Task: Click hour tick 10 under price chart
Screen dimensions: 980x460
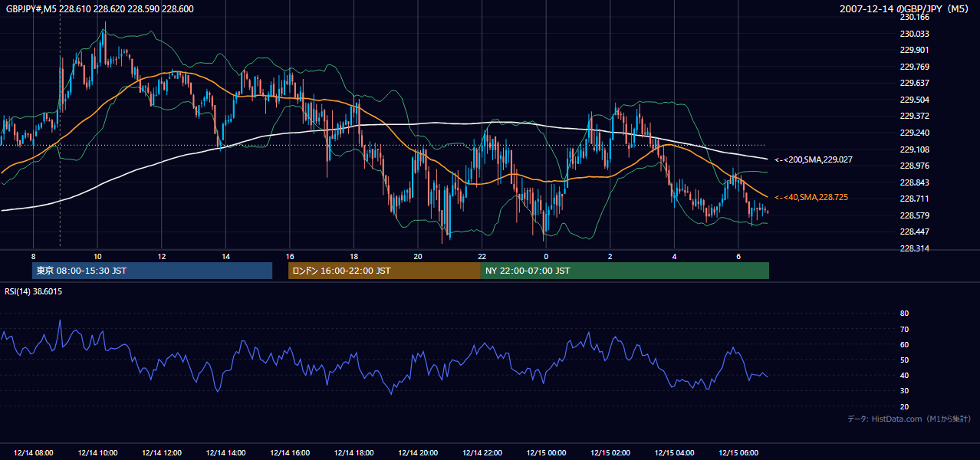Action: coord(97,255)
